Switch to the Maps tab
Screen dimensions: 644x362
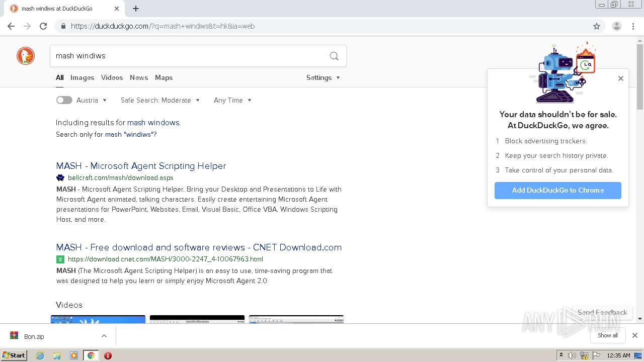pyautogui.click(x=164, y=77)
